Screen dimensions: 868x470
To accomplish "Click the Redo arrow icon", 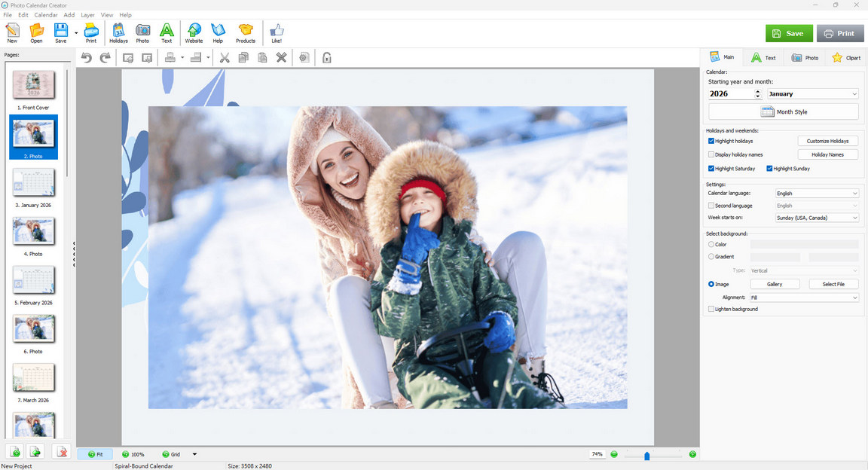I will [105, 57].
